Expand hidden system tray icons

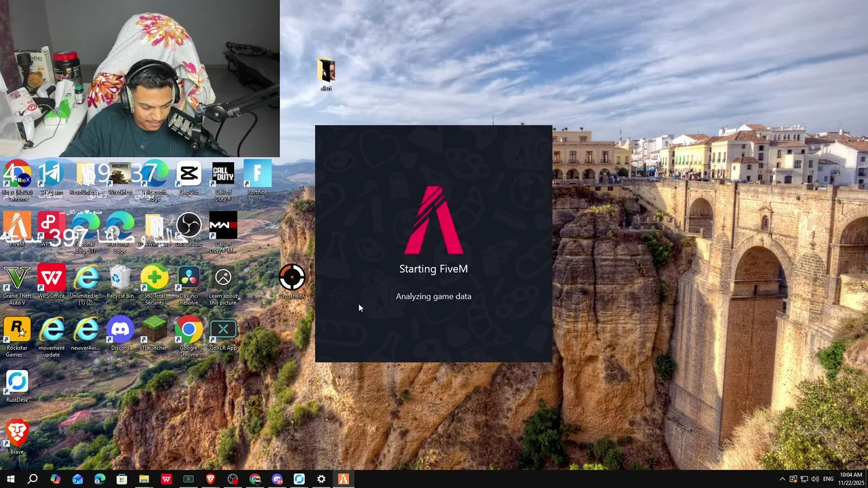(x=782, y=479)
